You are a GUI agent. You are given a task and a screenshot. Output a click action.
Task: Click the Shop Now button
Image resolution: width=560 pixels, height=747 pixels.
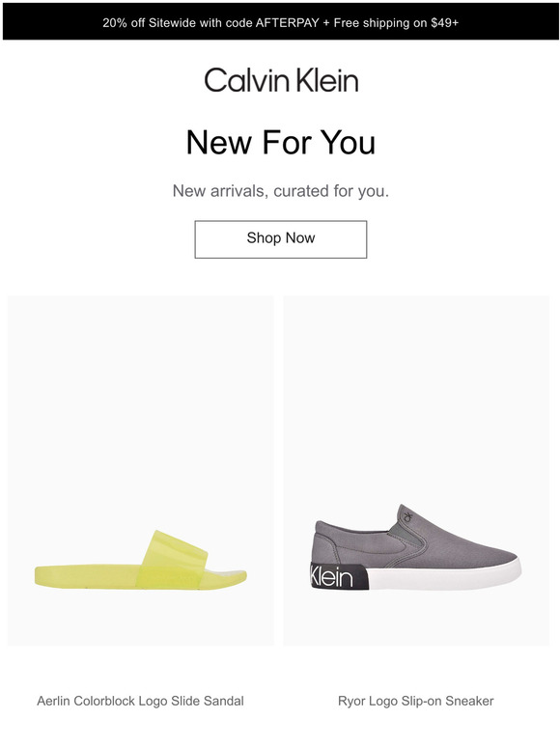[x=280, y=239]
